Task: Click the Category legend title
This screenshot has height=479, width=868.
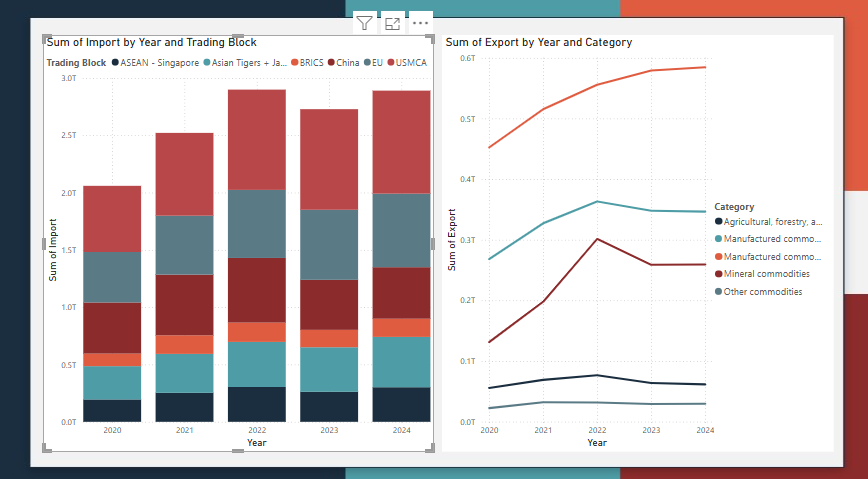Action: (734, 207)
